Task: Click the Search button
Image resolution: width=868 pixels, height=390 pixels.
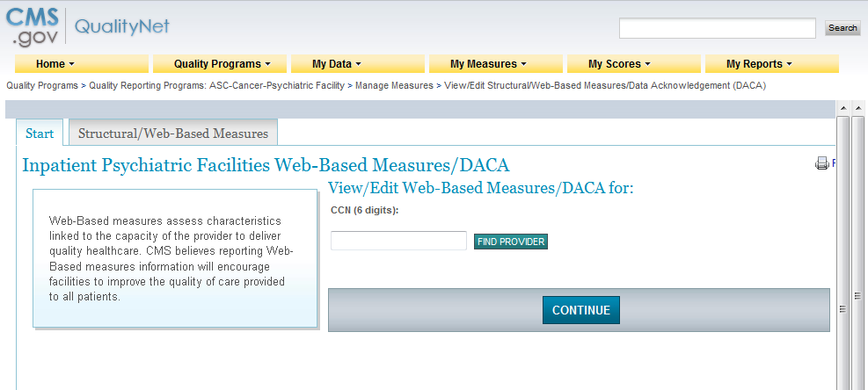Action: pyautogui.click(x=842, y=28)
